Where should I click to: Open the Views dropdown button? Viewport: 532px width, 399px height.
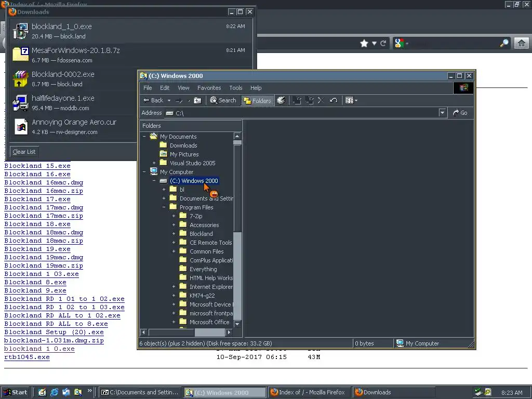[351, 100]
